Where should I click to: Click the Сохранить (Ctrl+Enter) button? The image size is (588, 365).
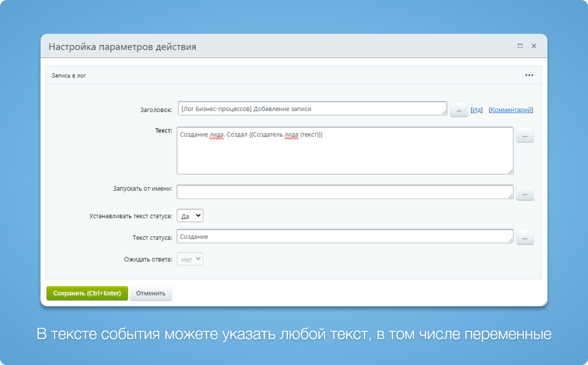point(87,293)
